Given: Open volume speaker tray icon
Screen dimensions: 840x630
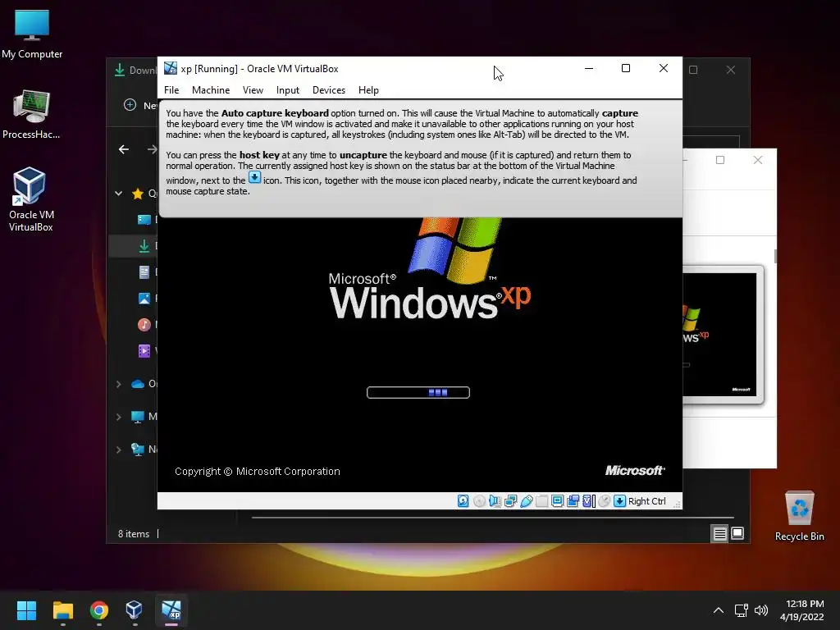Looking at the screenshot, I should [x=760, y=610].
